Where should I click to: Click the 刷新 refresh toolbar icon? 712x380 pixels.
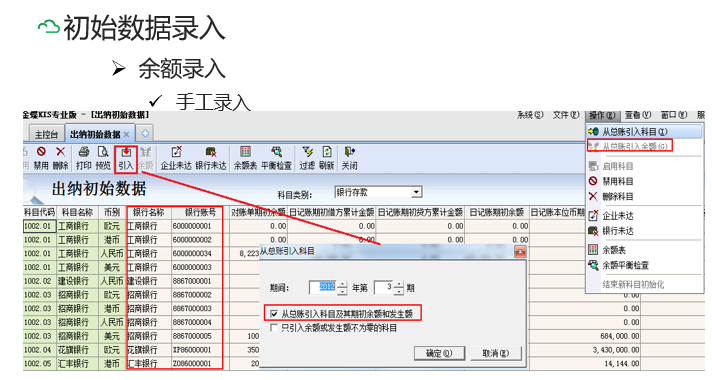click(x=326, y=158)
